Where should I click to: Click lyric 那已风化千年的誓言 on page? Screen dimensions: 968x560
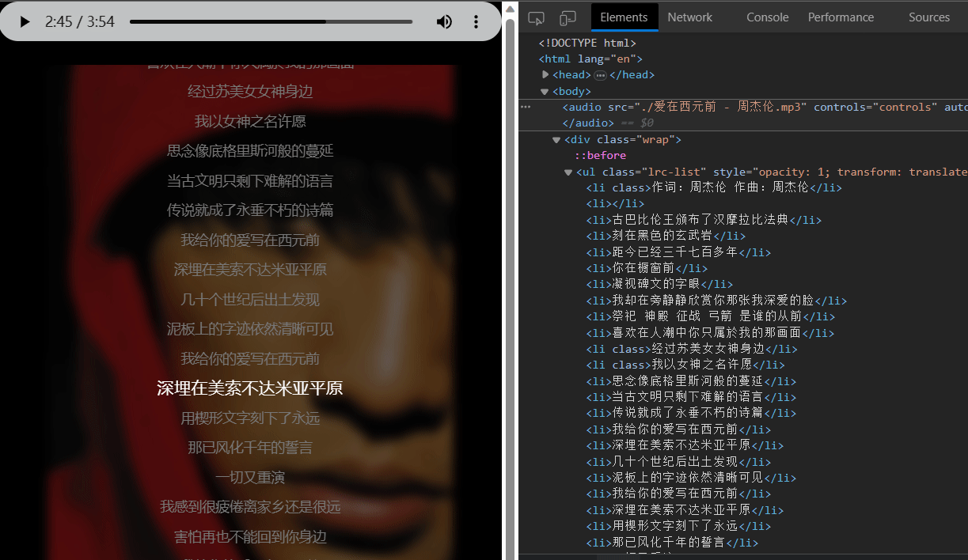click(x=250, y=448)
